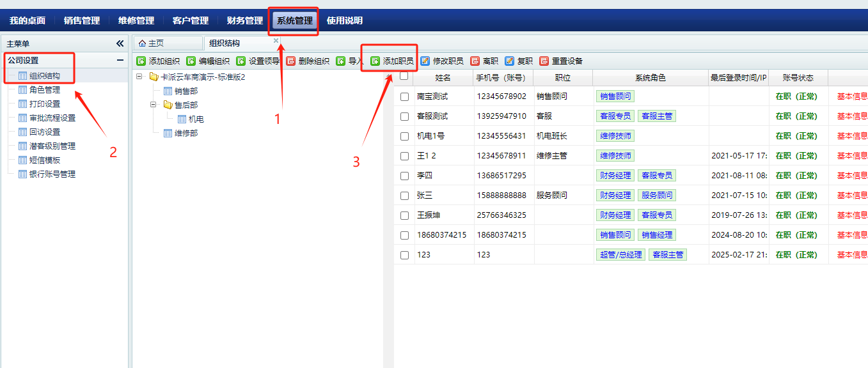Viewport: 868px width, 368px height.
Task: Collapse the 公司设置 menu section
Action: point(120,61)
